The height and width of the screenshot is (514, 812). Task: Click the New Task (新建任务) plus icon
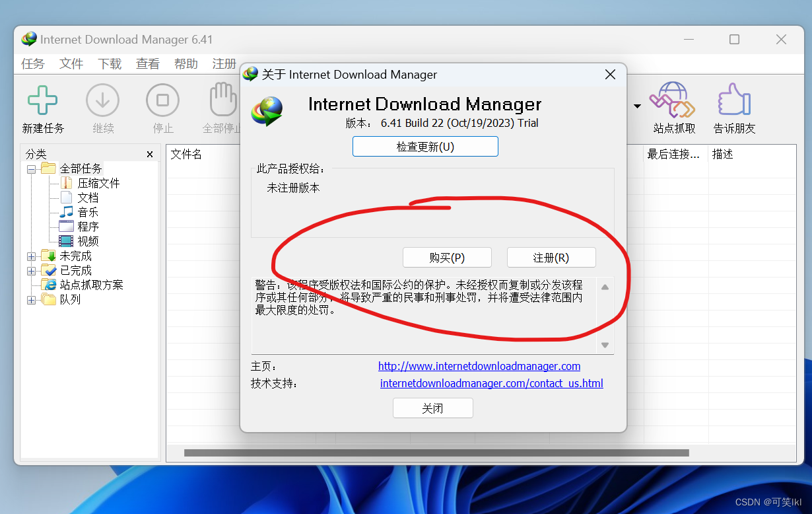(x=43, y=100)
